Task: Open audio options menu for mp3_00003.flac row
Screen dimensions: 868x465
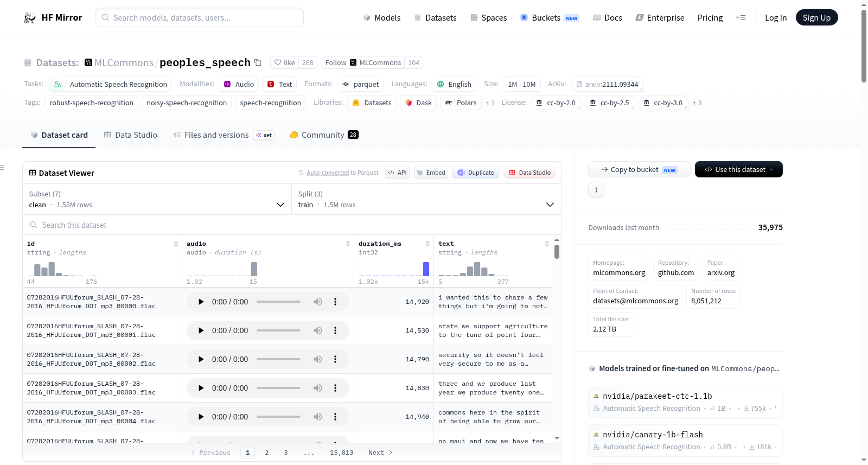Action: point(335,388)
